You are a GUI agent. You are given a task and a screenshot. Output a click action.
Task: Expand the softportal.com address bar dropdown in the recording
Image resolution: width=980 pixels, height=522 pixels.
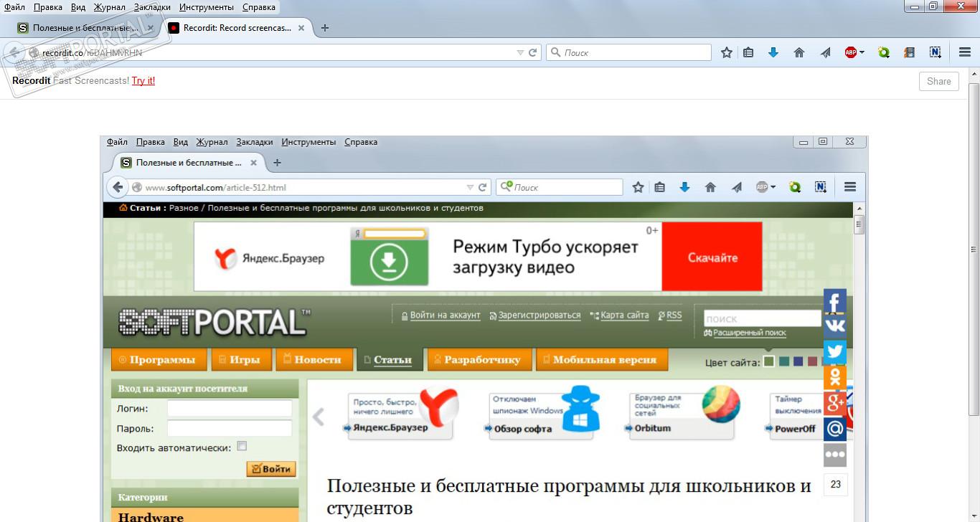coord(471,187)
